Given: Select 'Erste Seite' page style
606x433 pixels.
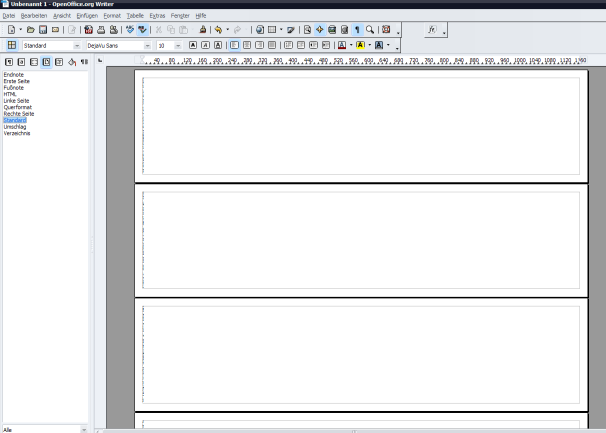Looking at the screenshot, I should 16,81.
